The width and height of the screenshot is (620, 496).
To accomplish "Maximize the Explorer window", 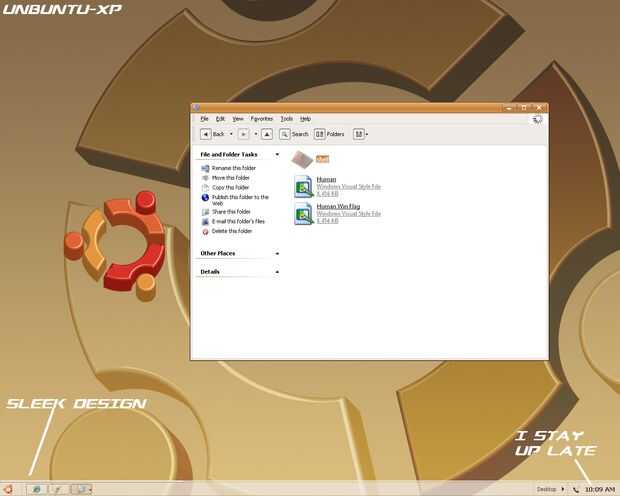I will [x=524, y=108].
